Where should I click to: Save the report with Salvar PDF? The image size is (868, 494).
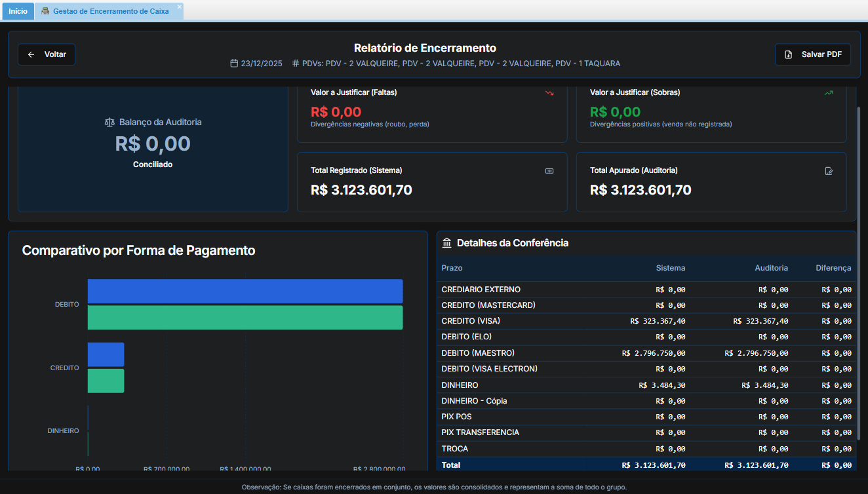[x=813, y=54]
